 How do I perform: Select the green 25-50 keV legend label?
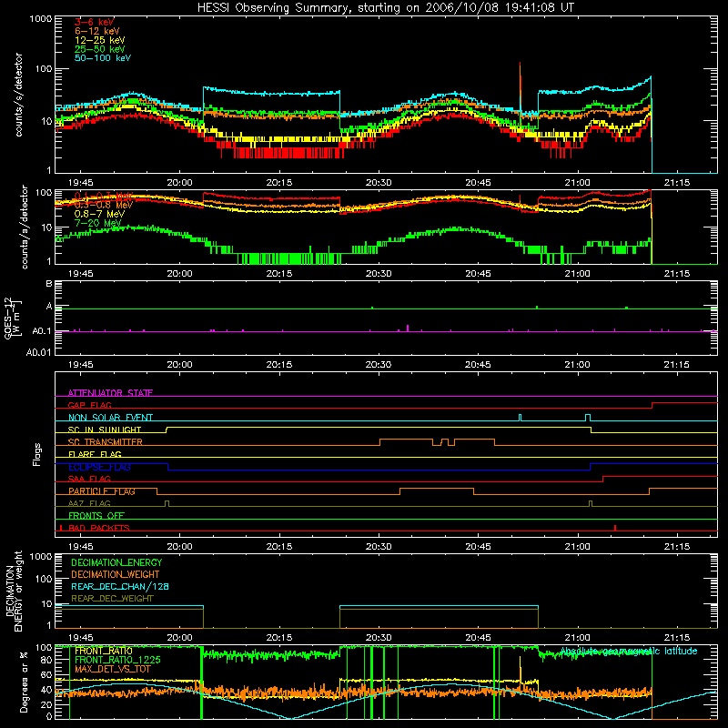pos(99,49)
